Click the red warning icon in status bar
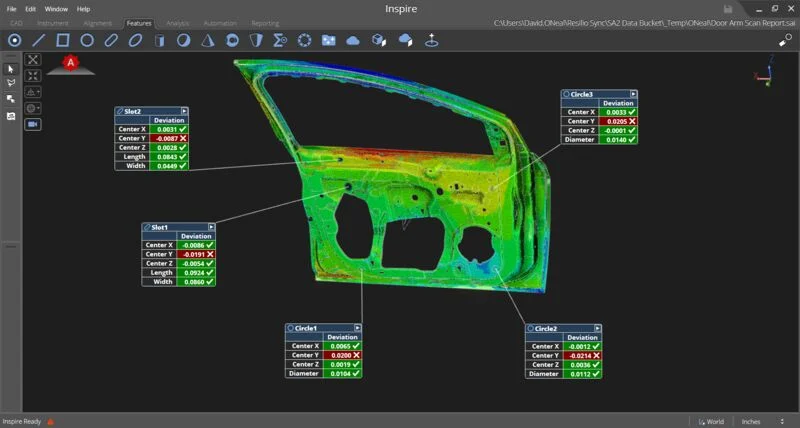This screenshot has height=428, width=800. click(51, 421)
